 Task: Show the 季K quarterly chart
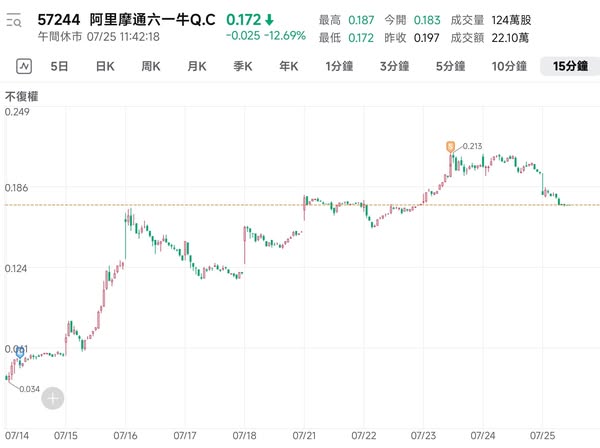point(243,66)
